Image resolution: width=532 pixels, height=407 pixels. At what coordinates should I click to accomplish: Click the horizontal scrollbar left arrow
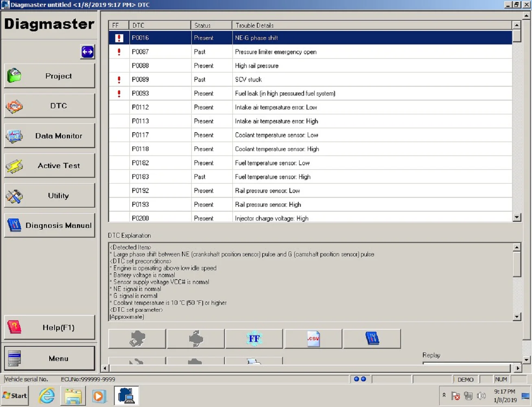(x=105, y=368)
